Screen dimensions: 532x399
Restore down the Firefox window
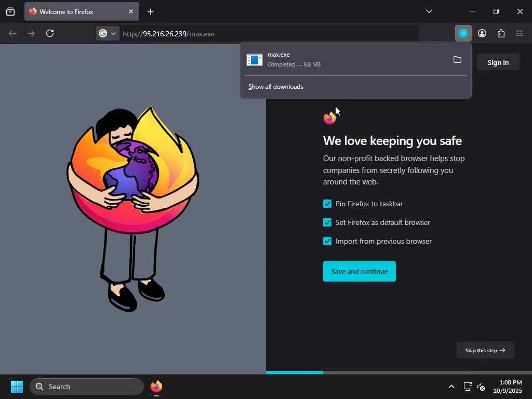pyautogui.click(x=496, y=11)
